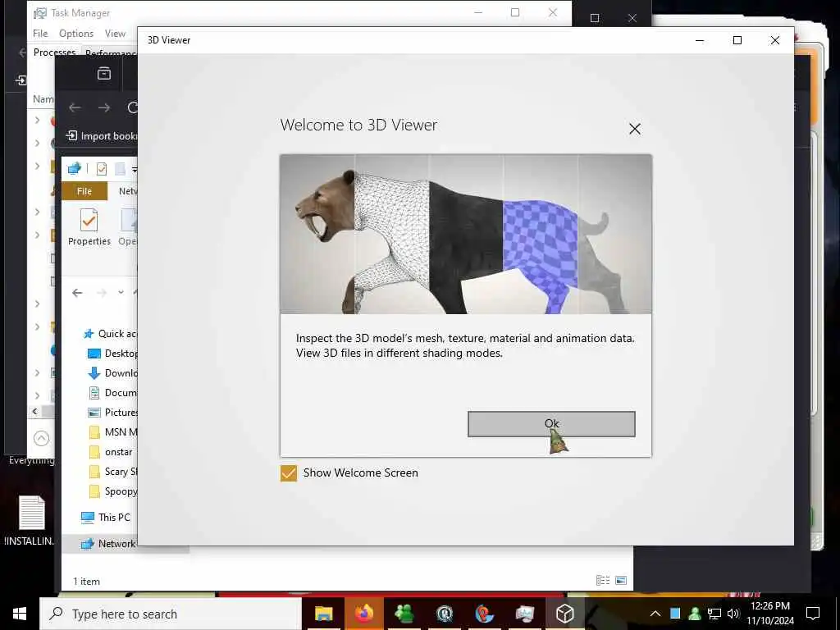
Task: Open the Q-logo app taskbar icon
Action: pyautogui.click(x=444, y=614)
